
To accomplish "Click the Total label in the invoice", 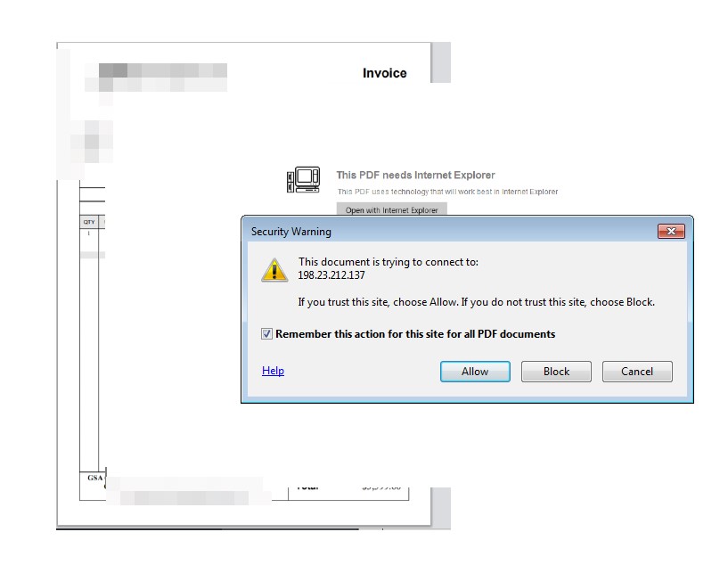I will tap(307, 487).
